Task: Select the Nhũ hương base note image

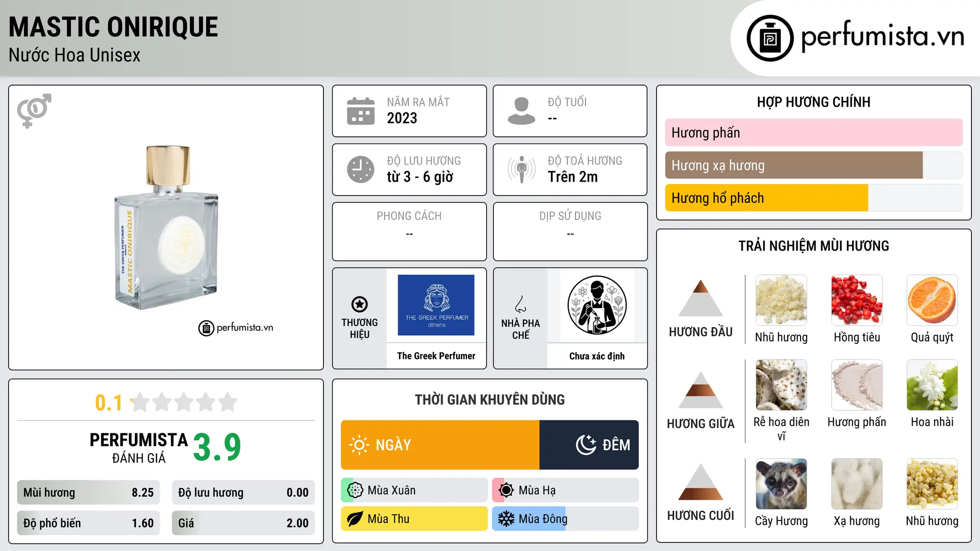Action: click(932, 484)
